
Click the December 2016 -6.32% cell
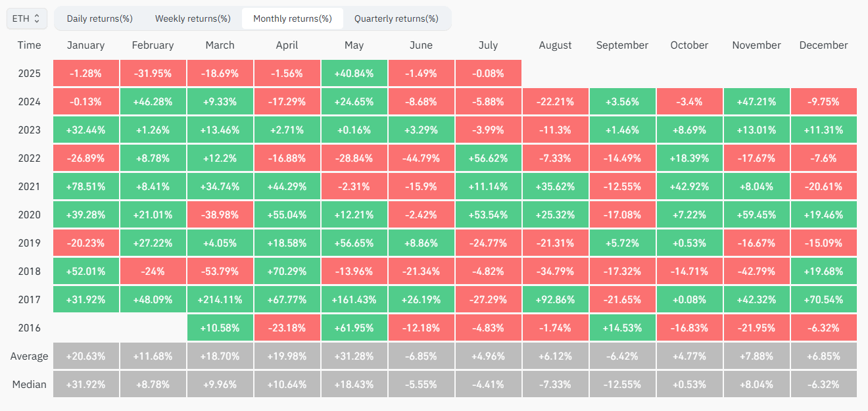click(823, 327)
